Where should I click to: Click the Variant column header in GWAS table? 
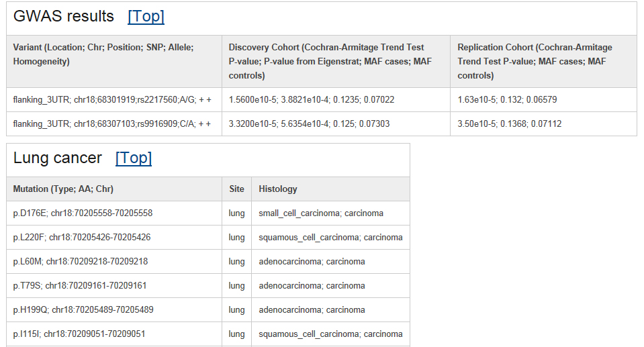click(103, 54)
